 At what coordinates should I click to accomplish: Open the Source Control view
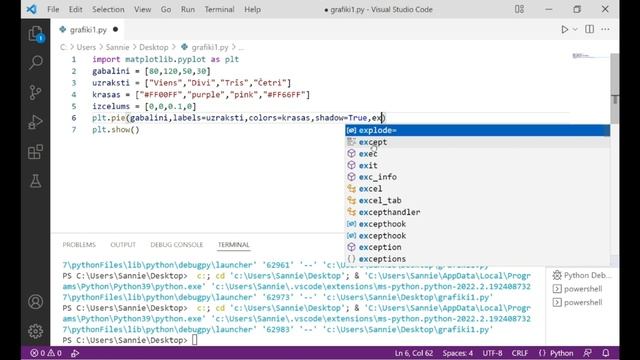pyautogui.click(x=36, y=93)
